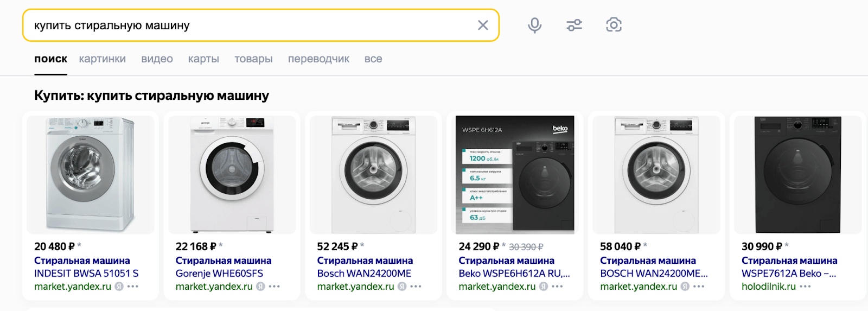Open INDESIT BWSA 51051 S link
Viewport: 868px width, 311px height.
(x=86, y=274)
